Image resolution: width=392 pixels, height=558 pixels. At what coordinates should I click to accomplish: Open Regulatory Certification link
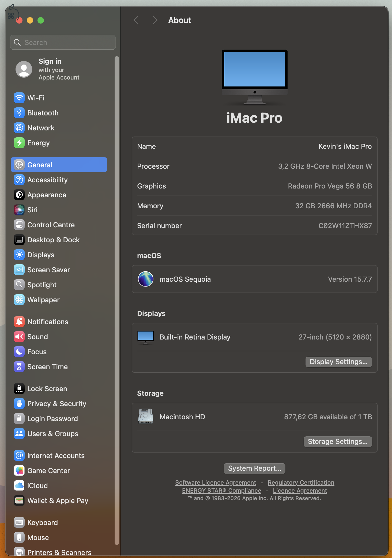coord(301,482)
